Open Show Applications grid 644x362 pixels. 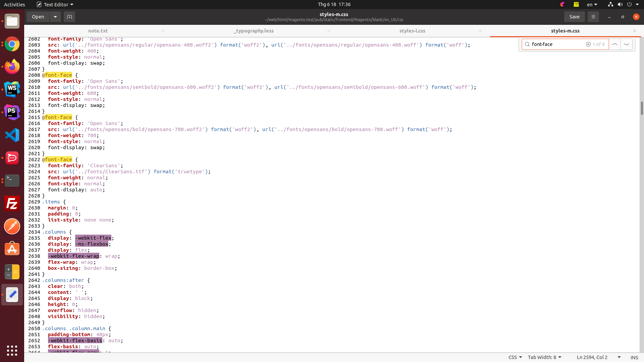[12, 351]
